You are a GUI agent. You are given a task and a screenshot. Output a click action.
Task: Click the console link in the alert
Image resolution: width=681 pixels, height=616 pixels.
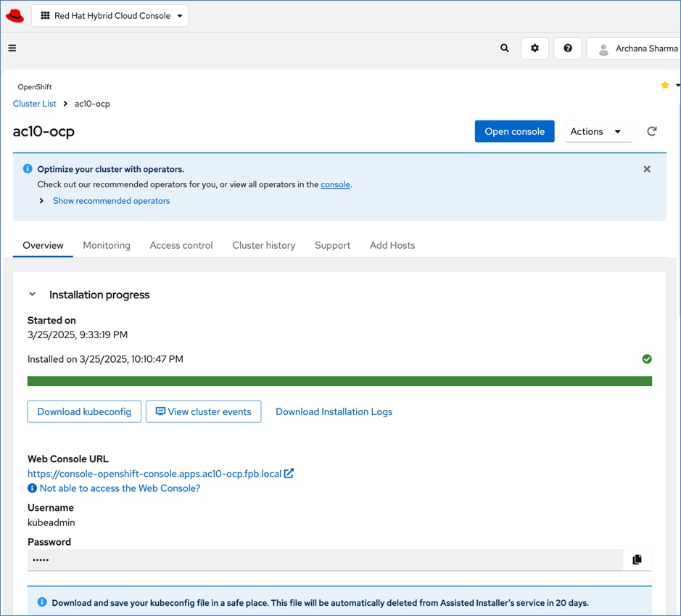pyautogui.click(x=335, y=184)
